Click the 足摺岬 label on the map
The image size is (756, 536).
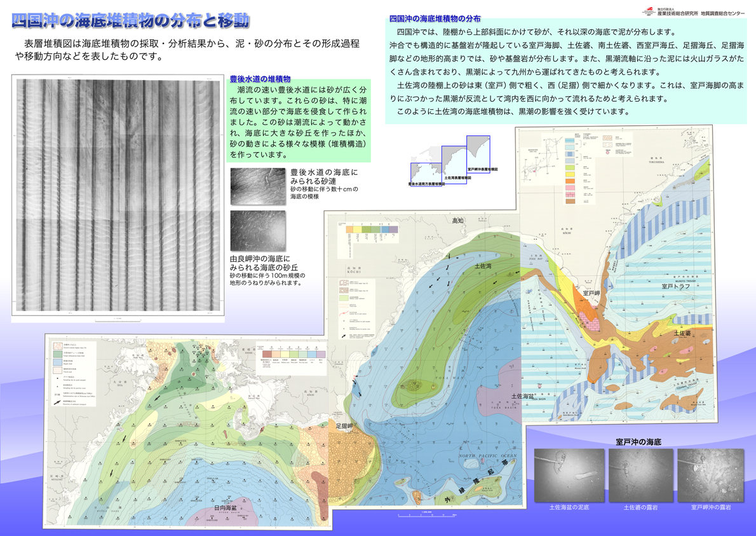click(344, 426)
